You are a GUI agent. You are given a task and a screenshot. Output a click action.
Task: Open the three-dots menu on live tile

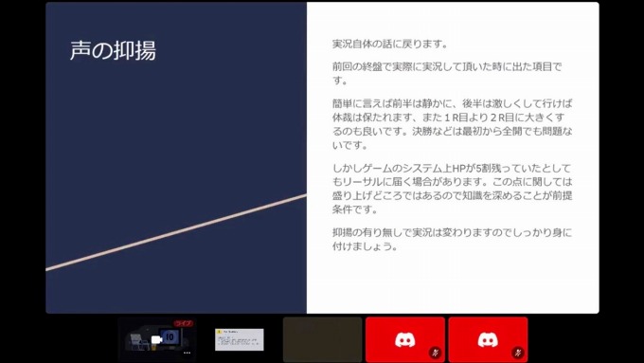click(x=187, y=353)
